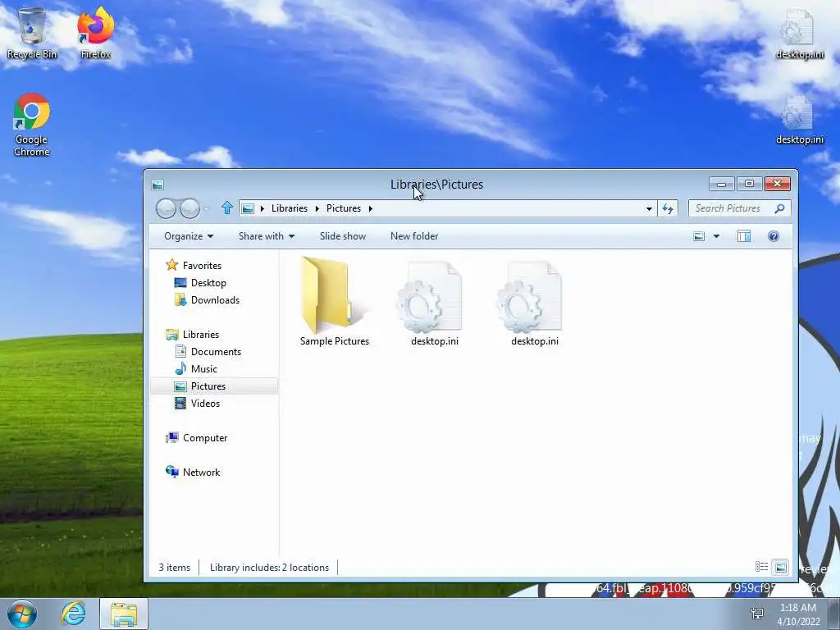Image resolution: width=840 pixels, height=630 pixels.
Task: Open Google Chrome desktop shortcut
Action: (32, 125)
